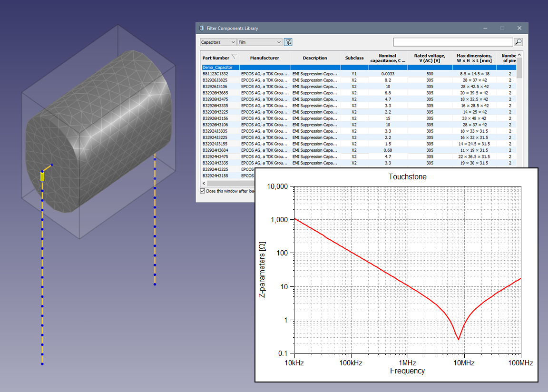Click the Filter Components Library title icon

[x=202, y=28]
